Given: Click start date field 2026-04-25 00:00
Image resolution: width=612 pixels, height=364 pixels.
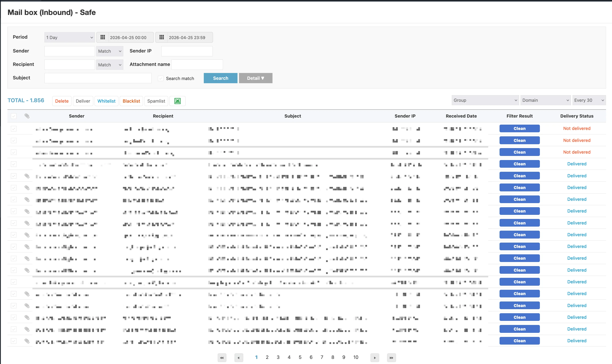Looking at the screenshot, I should coord(131,38).
